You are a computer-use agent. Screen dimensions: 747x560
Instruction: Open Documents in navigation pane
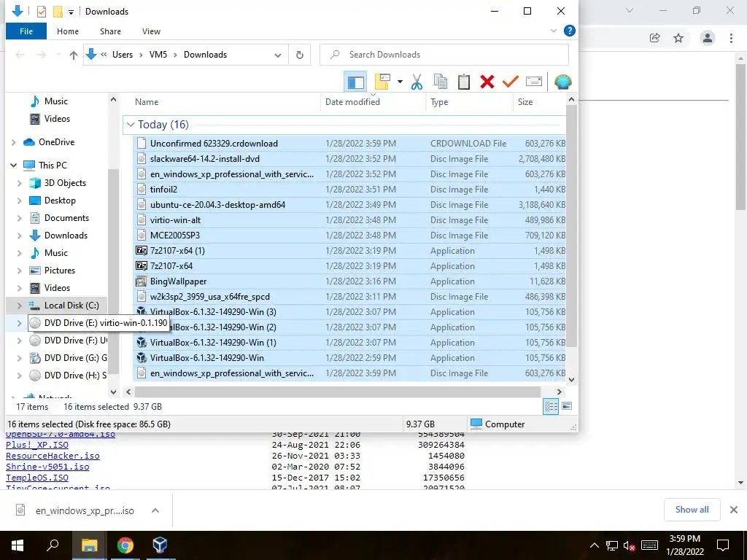[x=66, y=218]
